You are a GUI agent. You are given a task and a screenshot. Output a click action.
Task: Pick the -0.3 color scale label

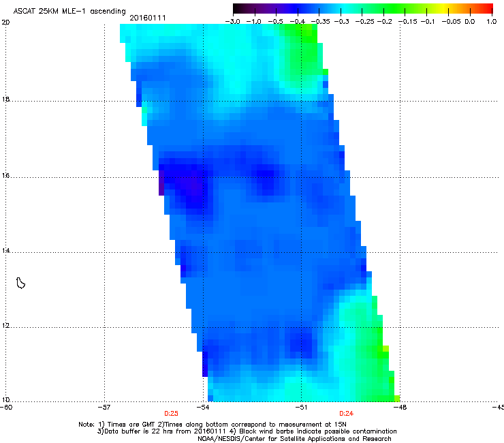click(341, 22)
